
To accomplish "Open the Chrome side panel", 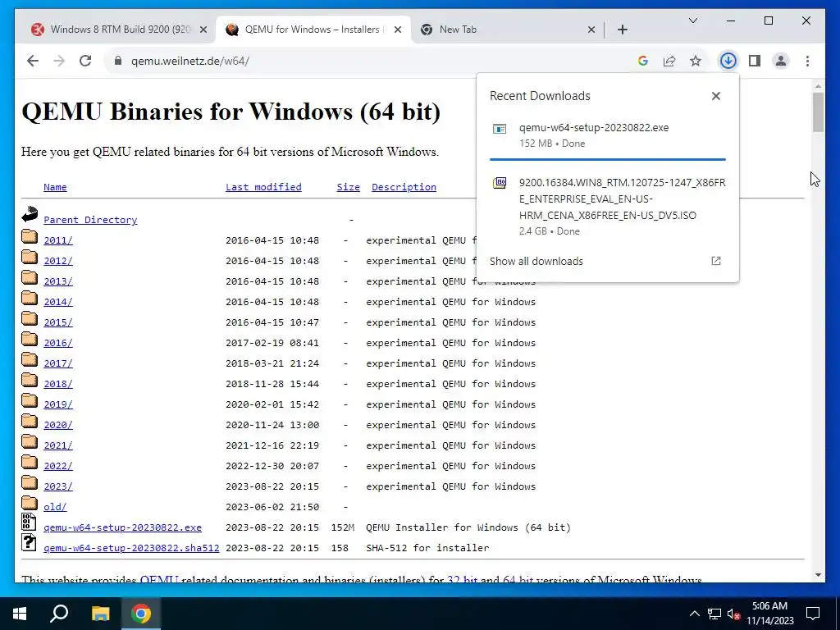I will (x=755, y=61).
